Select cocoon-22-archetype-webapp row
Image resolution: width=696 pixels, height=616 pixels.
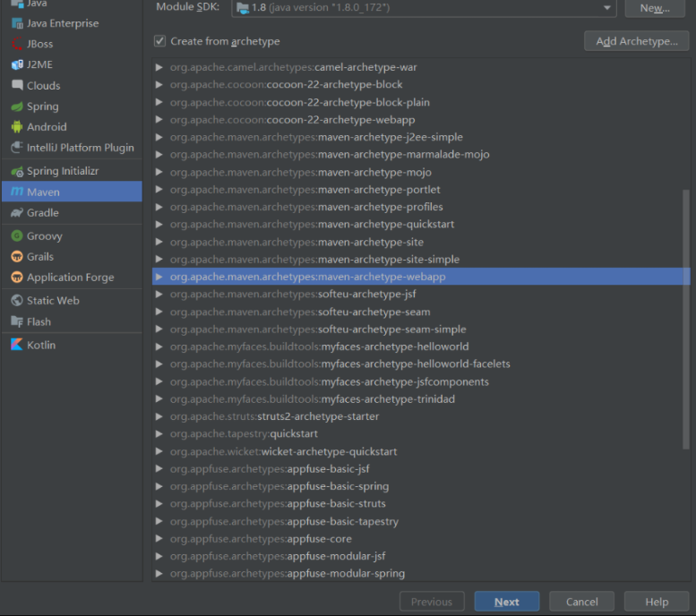[421, 120]
